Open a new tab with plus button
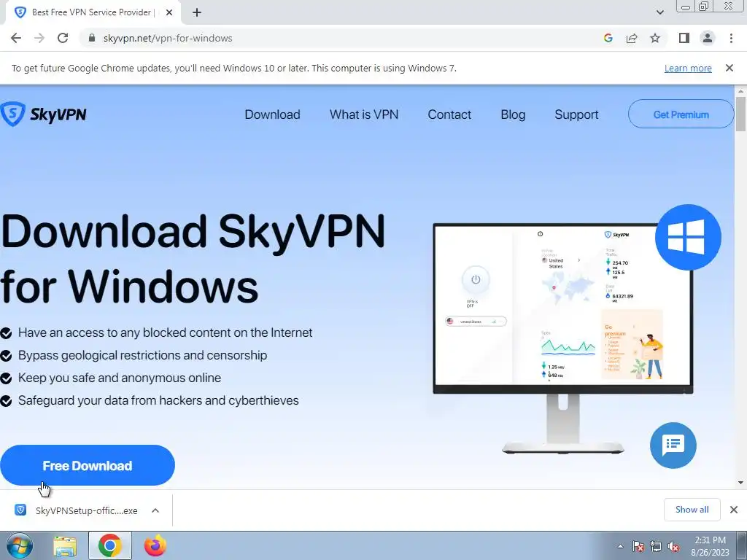Viewport: 747px width, 560px height. [197, 12]
